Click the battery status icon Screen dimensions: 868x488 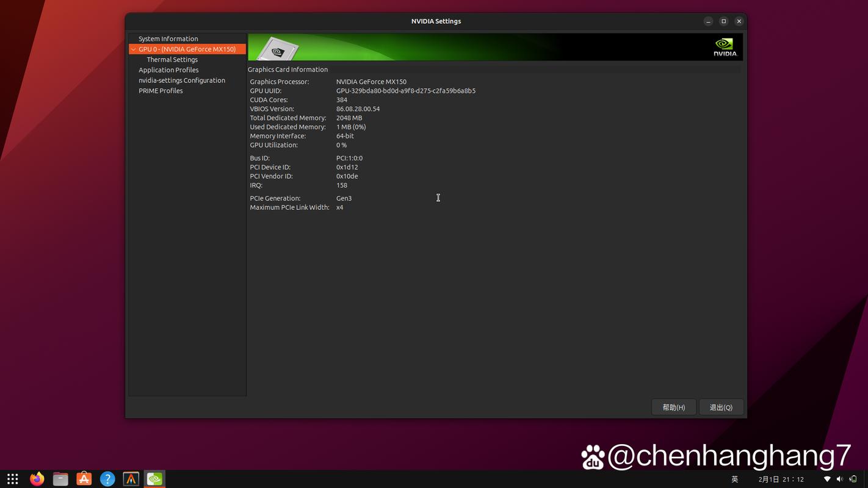click(853, 479)
